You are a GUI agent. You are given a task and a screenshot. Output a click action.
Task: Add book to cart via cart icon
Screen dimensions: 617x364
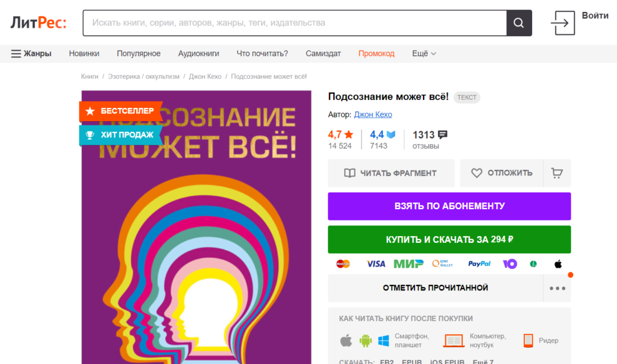pos(557,173)
